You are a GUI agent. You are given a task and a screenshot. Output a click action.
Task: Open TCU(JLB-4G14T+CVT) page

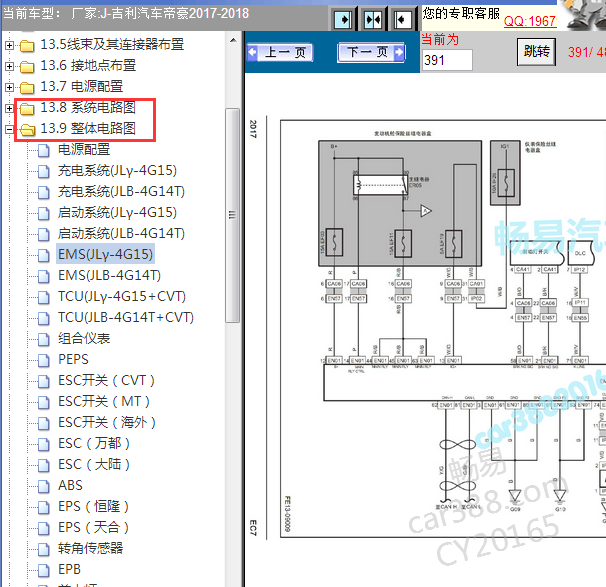coord(126,317)
